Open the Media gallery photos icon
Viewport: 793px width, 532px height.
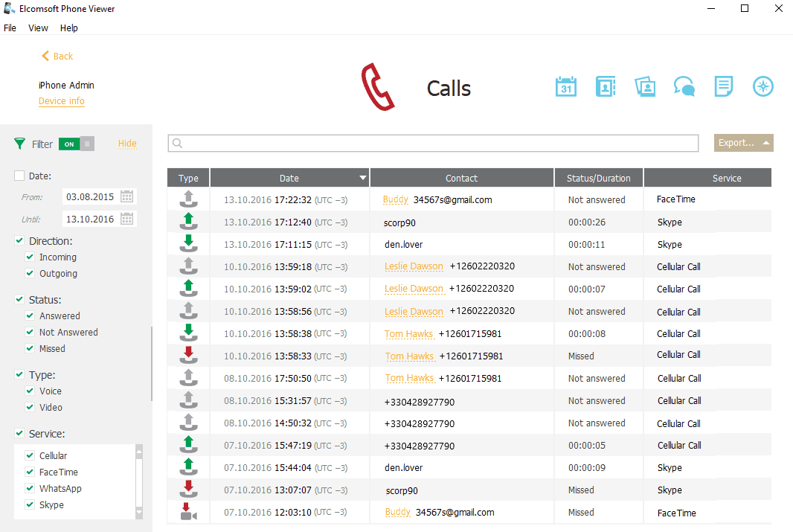click(x=645, y=86)
